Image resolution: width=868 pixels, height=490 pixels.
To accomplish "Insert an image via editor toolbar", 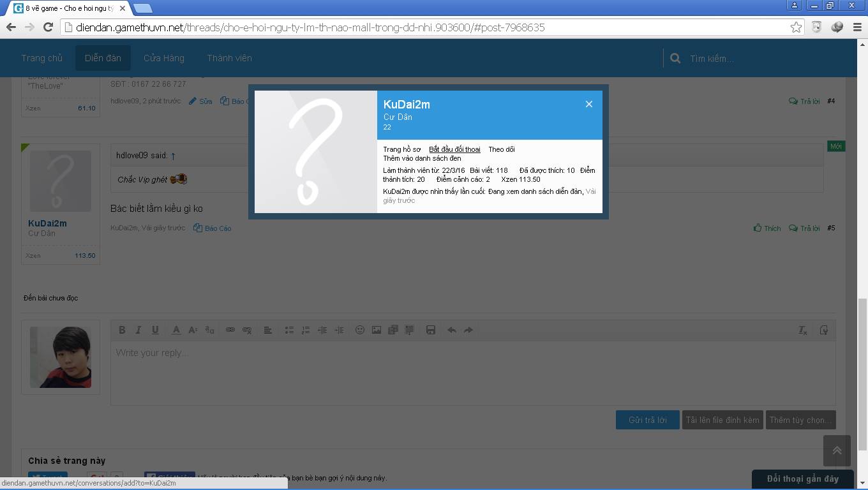I will [x=377, y=330].
